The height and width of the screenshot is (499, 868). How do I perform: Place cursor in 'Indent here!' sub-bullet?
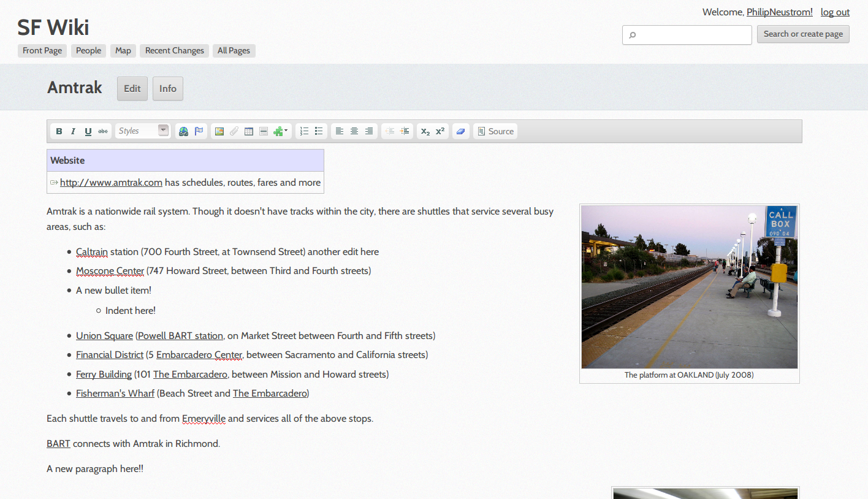pos(131,311)
